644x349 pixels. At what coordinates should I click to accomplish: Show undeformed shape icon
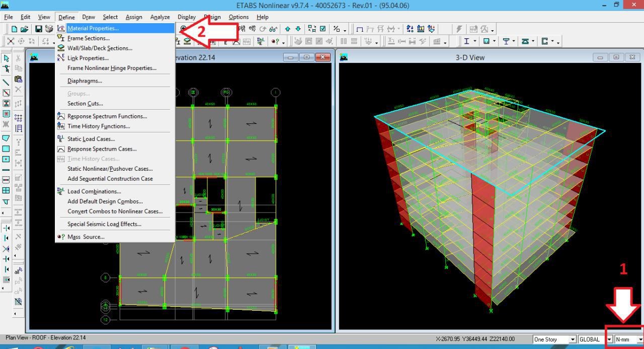(360, 29)
